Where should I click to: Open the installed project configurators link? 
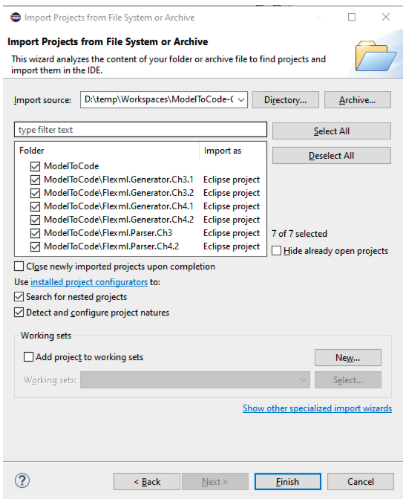click(x=89, y=282)
